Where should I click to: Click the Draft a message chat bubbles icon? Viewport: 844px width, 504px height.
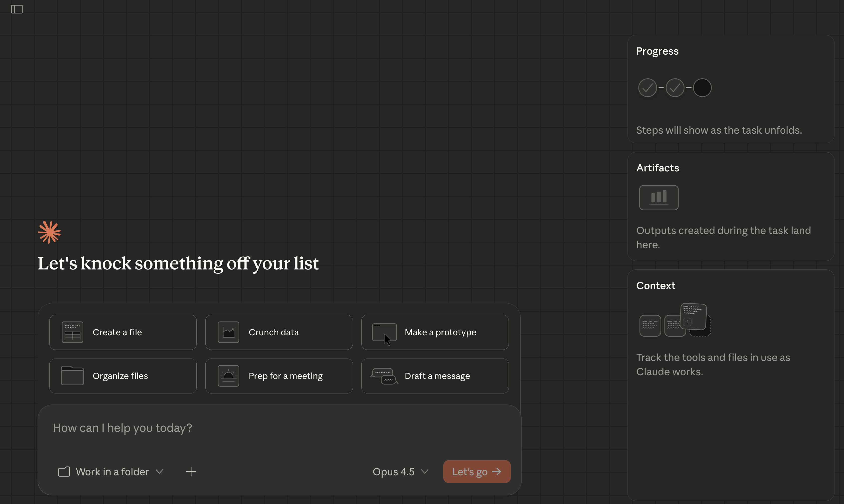384,376
